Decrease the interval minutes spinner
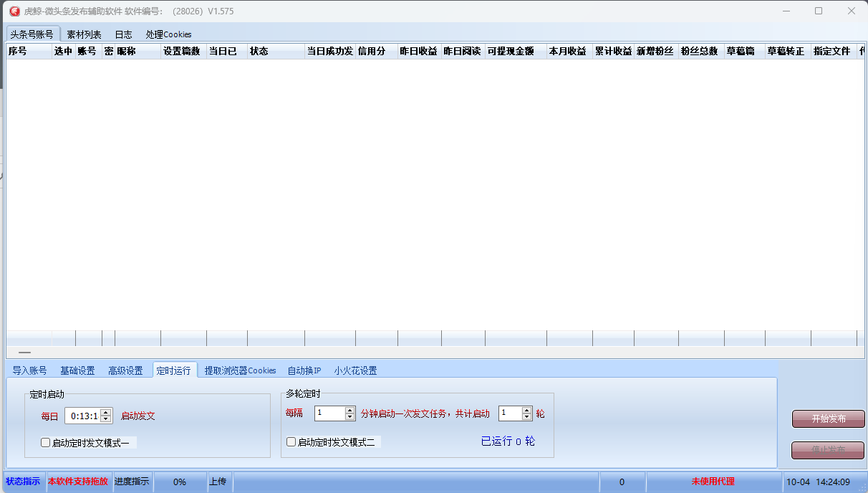 click(x=350, y=416)
